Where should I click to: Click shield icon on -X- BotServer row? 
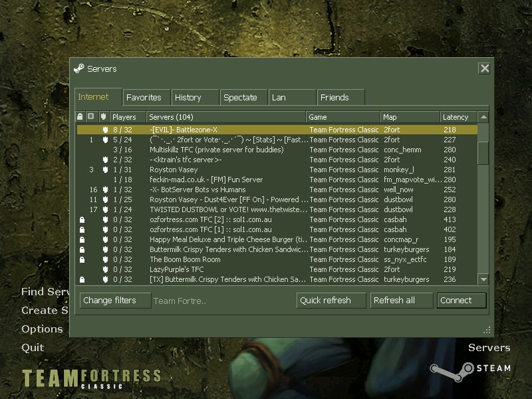106,190
